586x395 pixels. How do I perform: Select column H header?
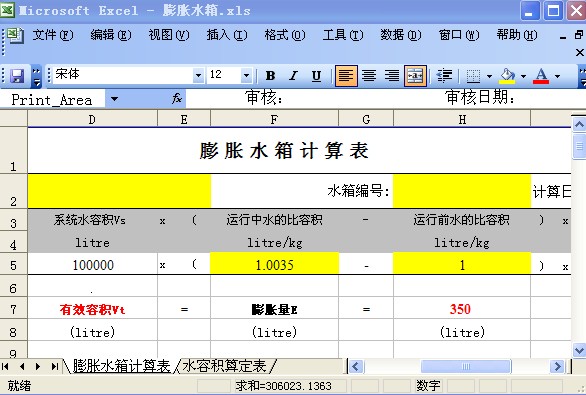(462, 120)
